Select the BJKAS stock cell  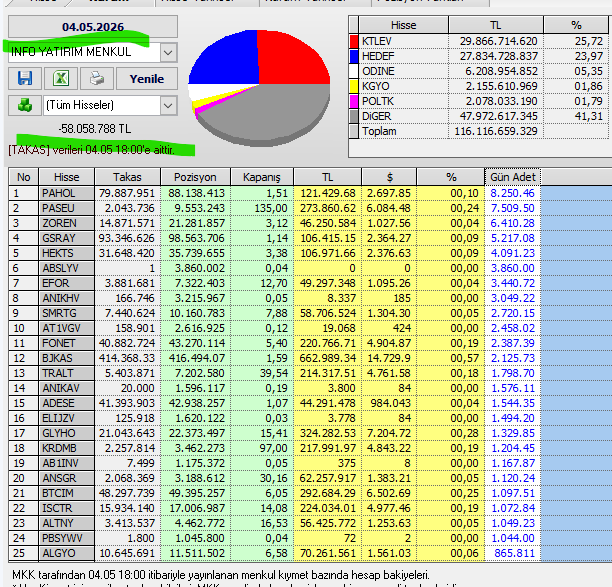[x=67, y=358]
